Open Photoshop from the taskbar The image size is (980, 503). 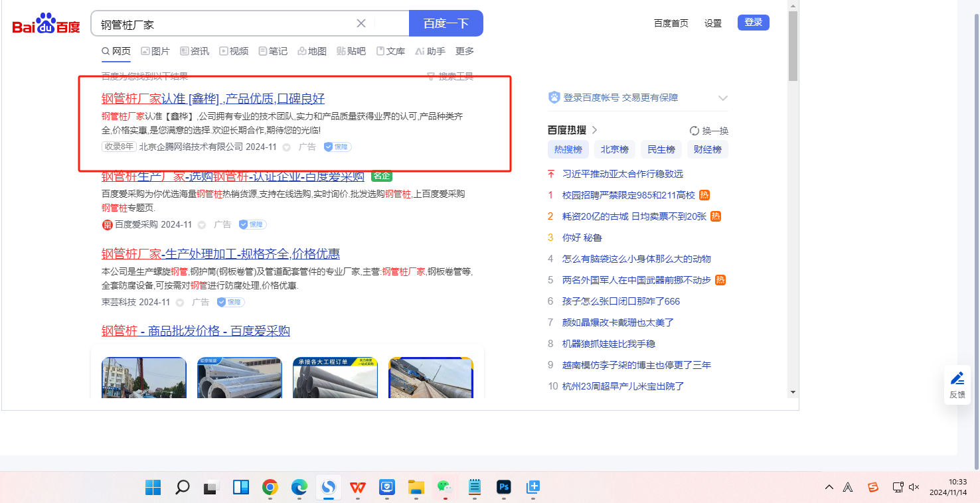[x=504, y=488]
